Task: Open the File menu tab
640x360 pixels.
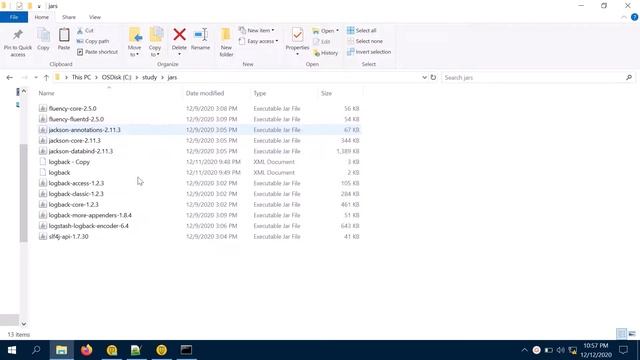Action: [14, 17]
